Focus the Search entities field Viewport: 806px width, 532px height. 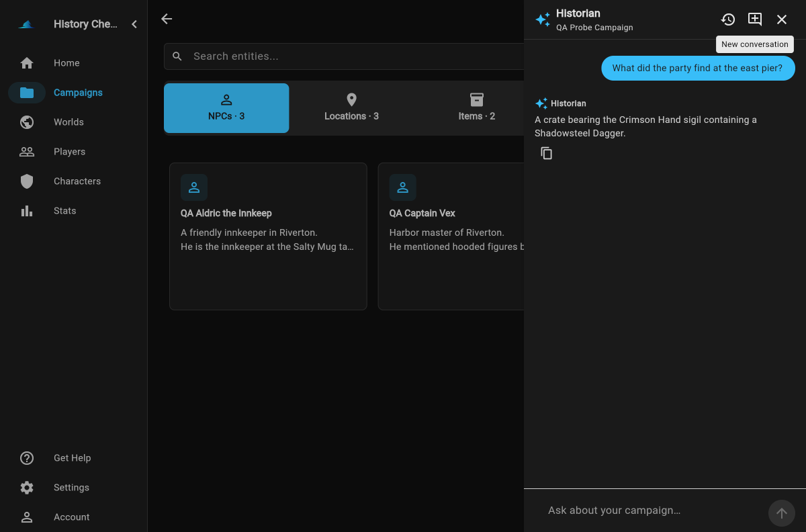(344, 56)
